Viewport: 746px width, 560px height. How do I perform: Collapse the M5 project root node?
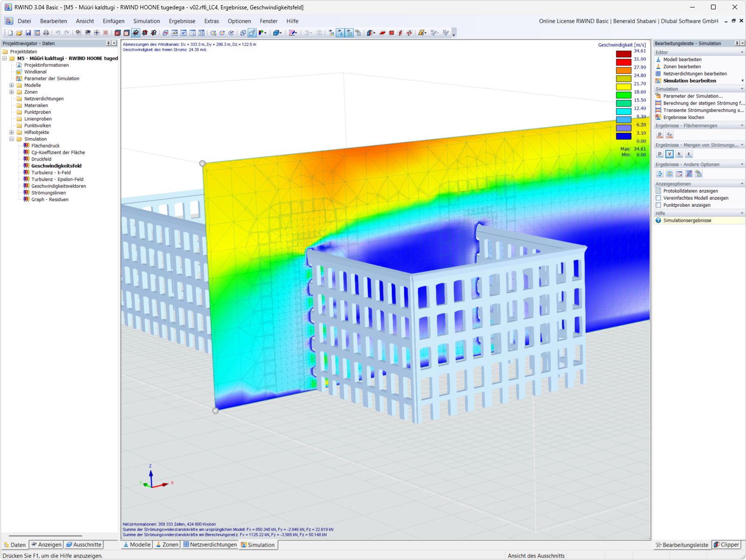pos(5,58)
